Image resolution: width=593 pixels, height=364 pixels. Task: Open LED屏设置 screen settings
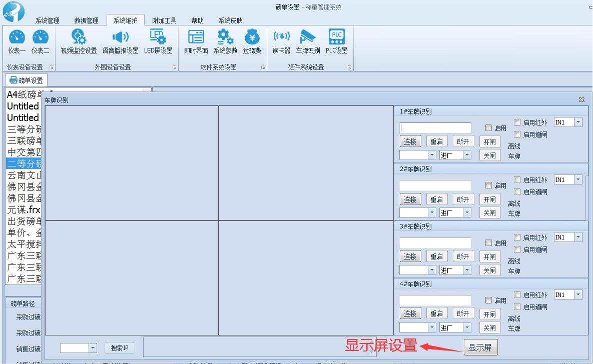(158, 41)
